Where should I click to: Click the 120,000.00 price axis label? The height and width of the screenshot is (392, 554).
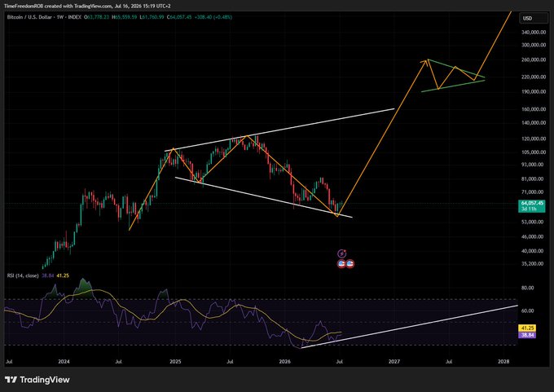(534, 139)
